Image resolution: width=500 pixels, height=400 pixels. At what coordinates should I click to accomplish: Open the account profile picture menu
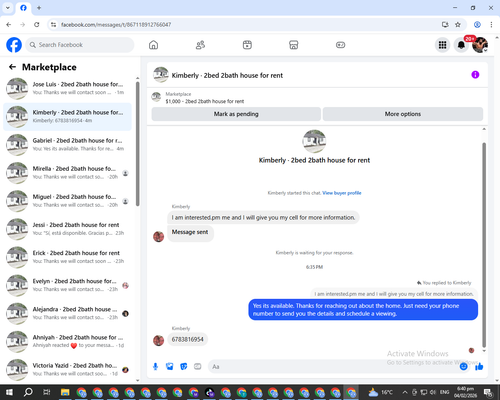(480, 45)
